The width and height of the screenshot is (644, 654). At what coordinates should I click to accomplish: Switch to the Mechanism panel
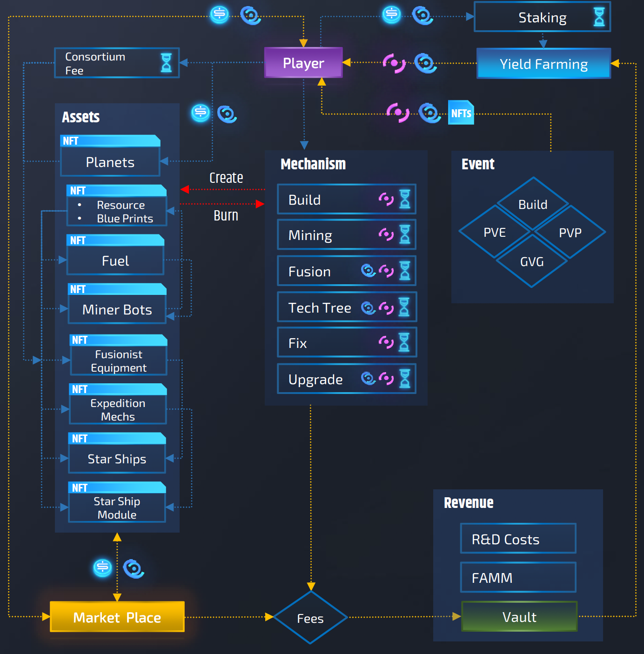pos(313,164)
